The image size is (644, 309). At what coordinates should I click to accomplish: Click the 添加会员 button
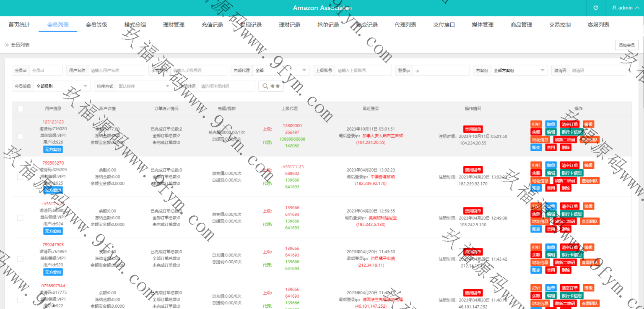point(626,45)
